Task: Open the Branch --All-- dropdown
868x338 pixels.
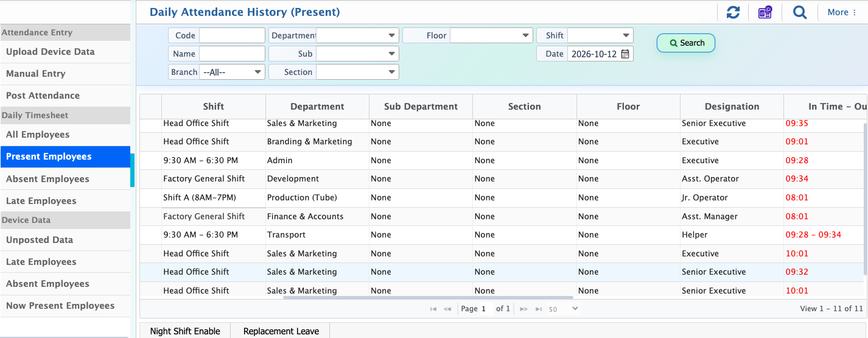Action: [233, 72]
